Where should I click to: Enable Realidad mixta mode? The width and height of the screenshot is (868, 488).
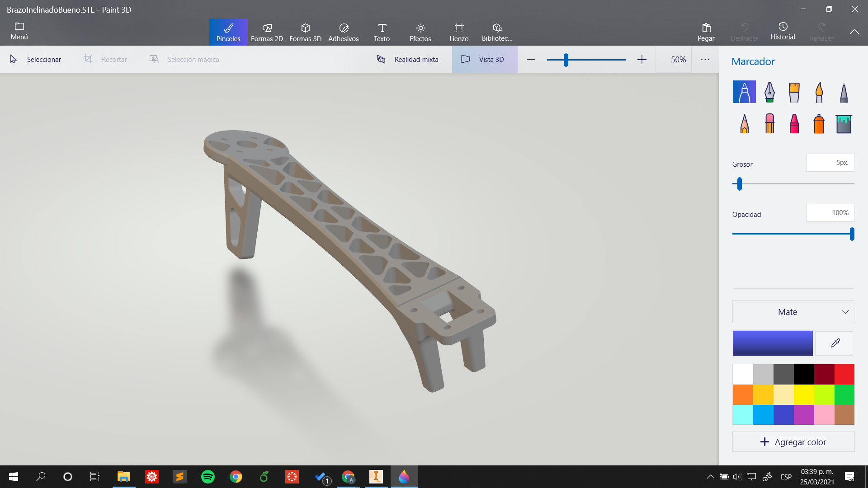pyautogui.click(x=408, y=60)
